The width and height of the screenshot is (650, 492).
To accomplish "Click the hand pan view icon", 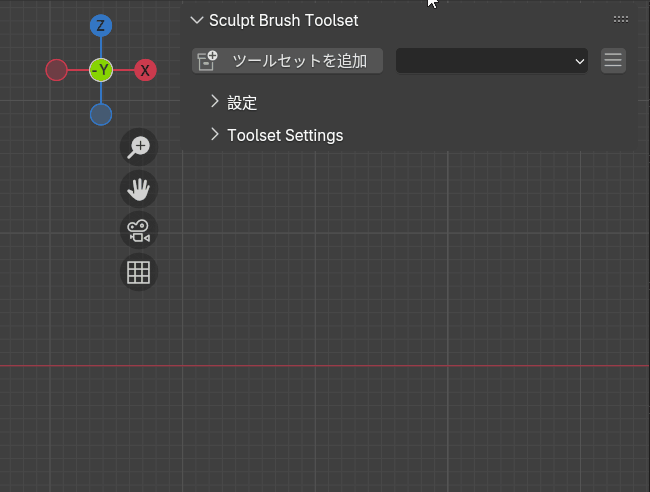I will (139, 189).
